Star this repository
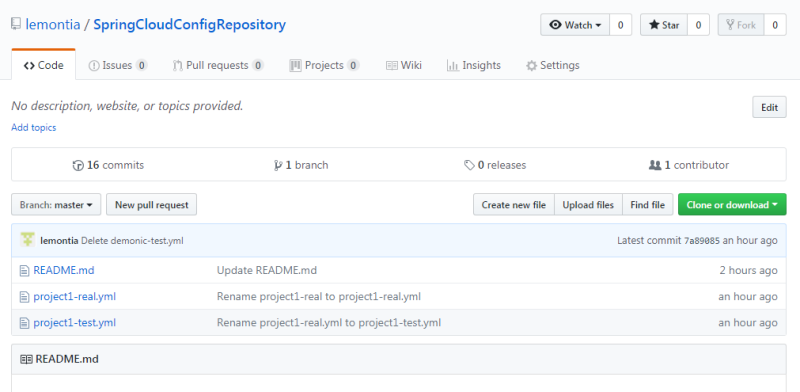 point(664,24)
